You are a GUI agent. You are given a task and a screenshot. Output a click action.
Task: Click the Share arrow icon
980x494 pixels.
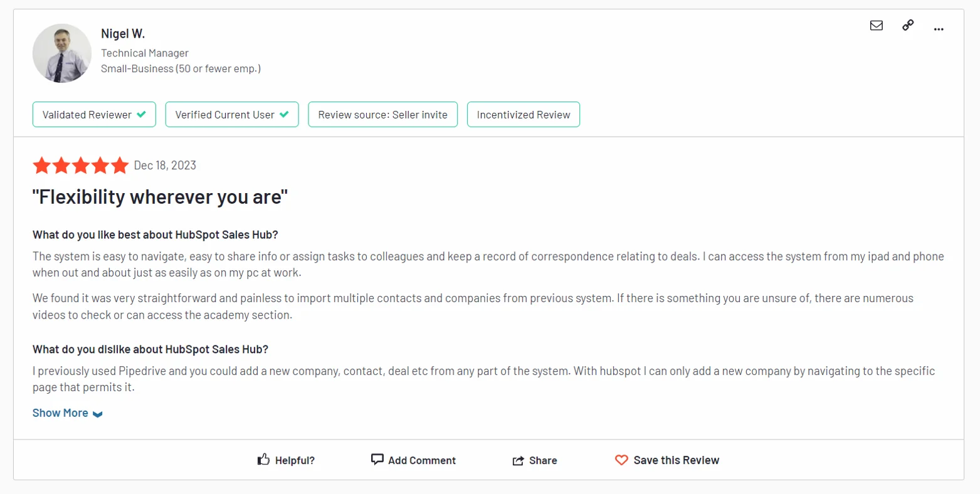coord(518,460)
